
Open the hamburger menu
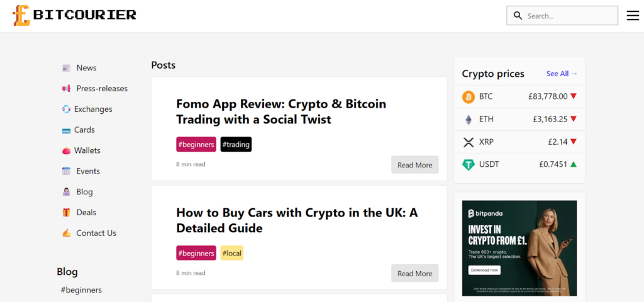(633, 16)
